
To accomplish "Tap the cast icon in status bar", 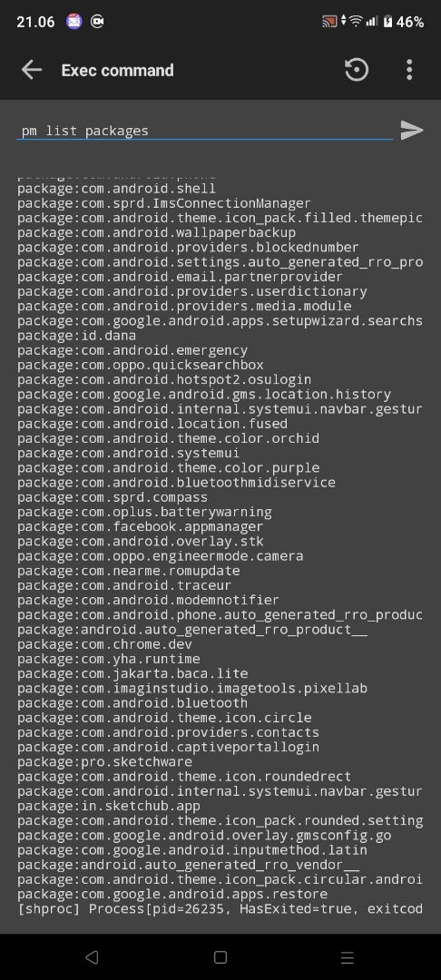I will coord(329,22).
